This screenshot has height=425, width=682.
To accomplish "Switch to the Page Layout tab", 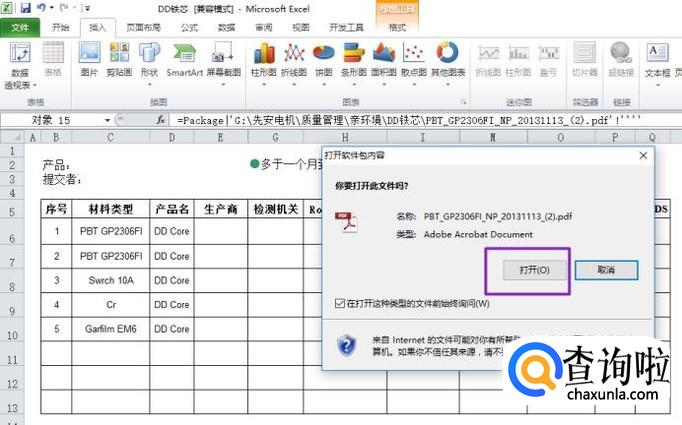I will point(144,28).
